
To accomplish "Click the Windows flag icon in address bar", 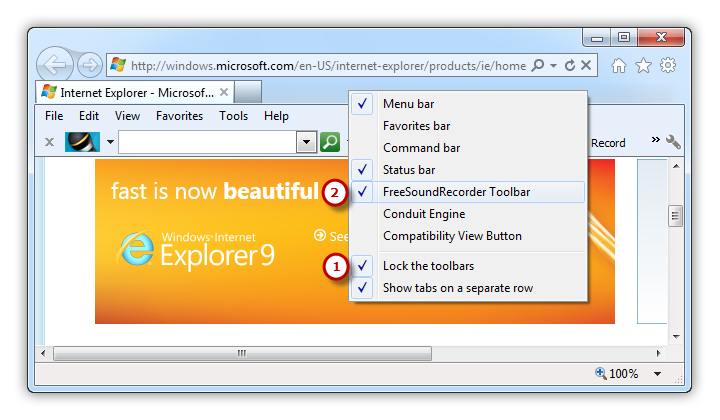I will tap(118, 65).
